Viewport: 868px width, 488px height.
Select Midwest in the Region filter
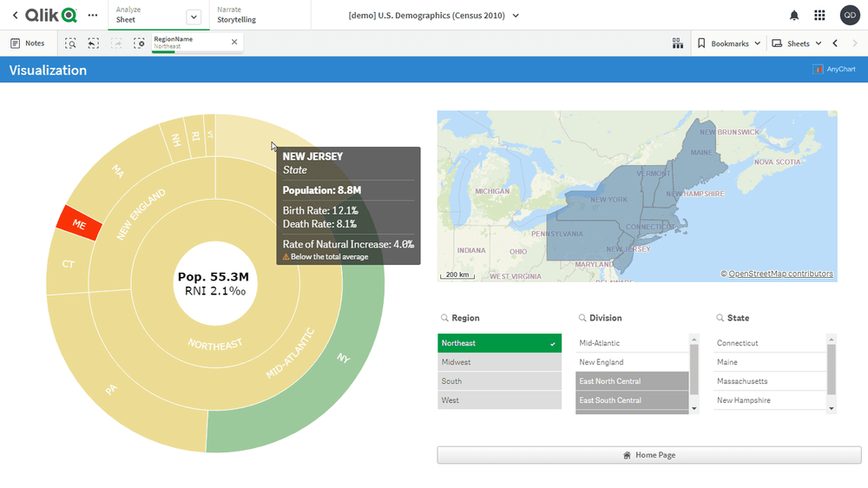499,362
